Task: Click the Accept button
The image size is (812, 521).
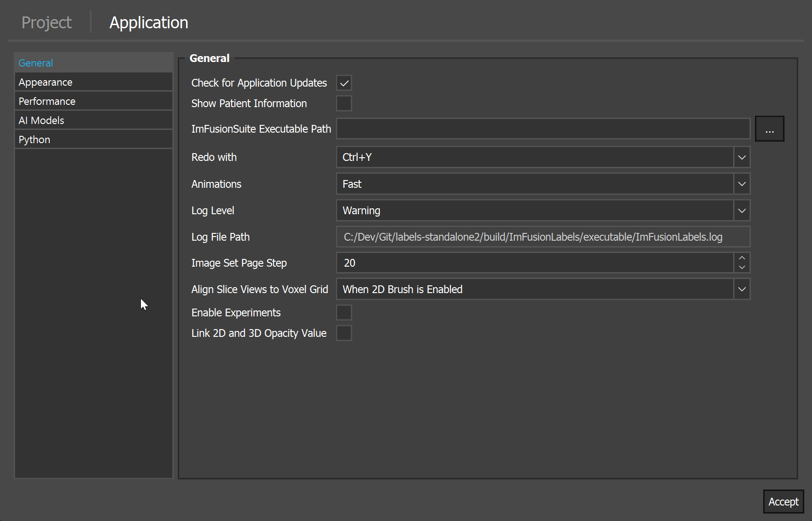Action: (783, 501)
